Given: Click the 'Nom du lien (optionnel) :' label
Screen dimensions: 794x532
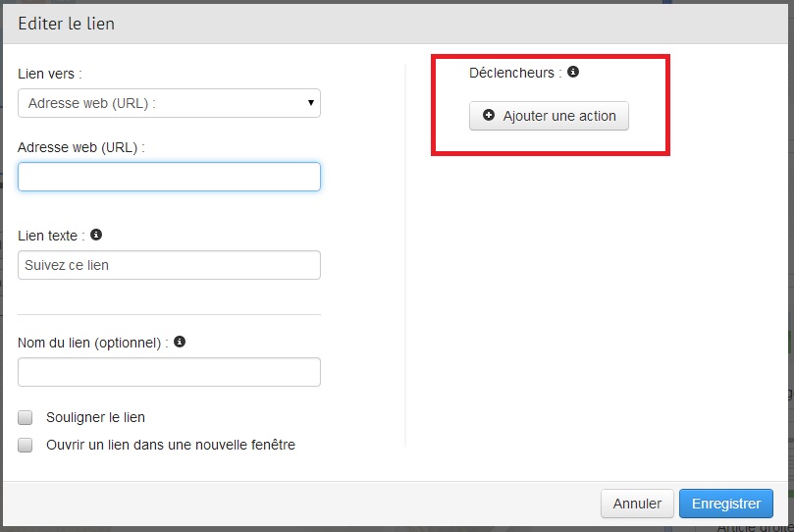Looking at the screenshot, I should (93, 343).
